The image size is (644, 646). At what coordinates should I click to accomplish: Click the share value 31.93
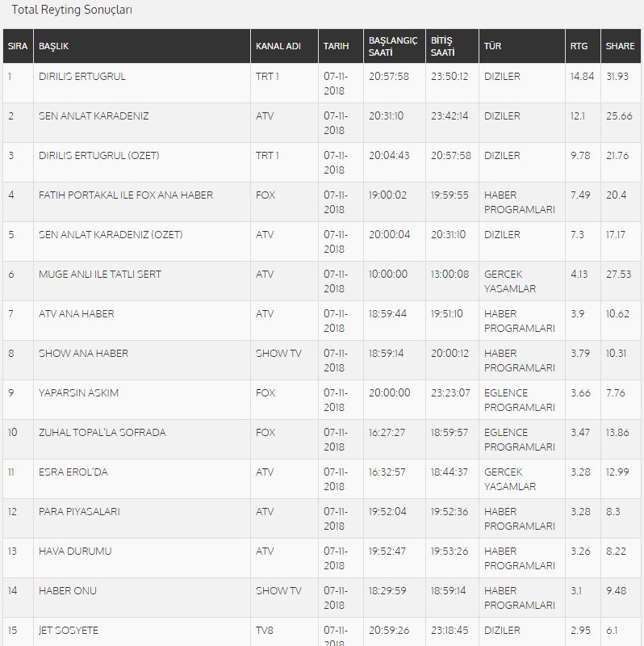click(x=617, y=77)
